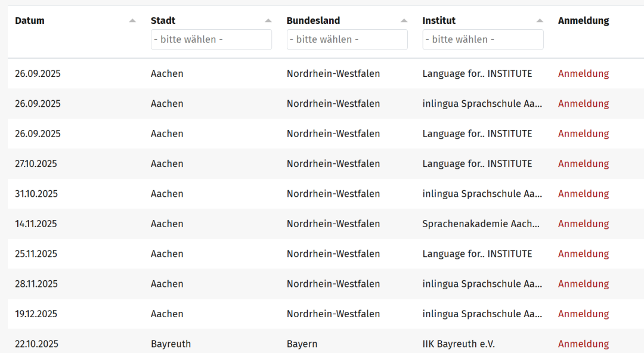Image resolution: width=644 pixels, height=353 pixels.
Task: Open the Institut filter dropdown
Action: pos(483,39)
